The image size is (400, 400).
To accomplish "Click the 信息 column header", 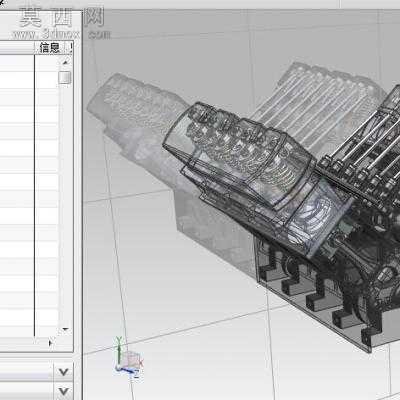I will 50,48.
